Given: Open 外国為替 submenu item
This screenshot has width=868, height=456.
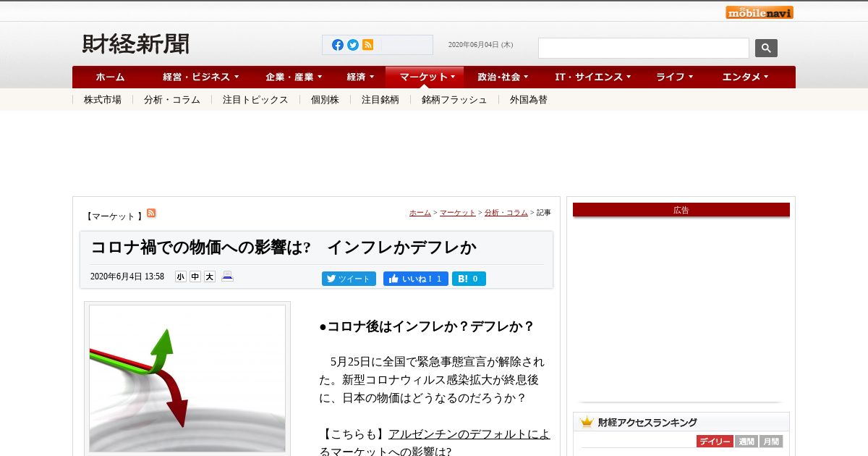Looking at the screenshot, I should pyautogui.click(x=529, y=100).
